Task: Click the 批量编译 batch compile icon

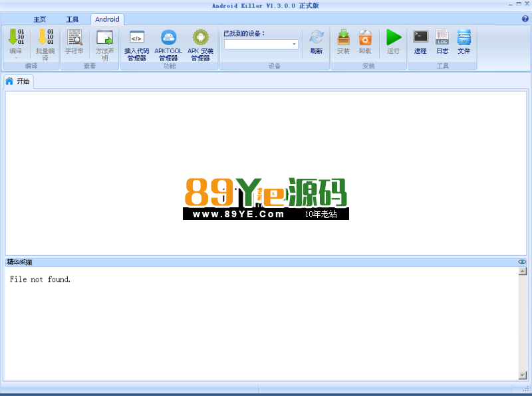Action: [45, 37]
